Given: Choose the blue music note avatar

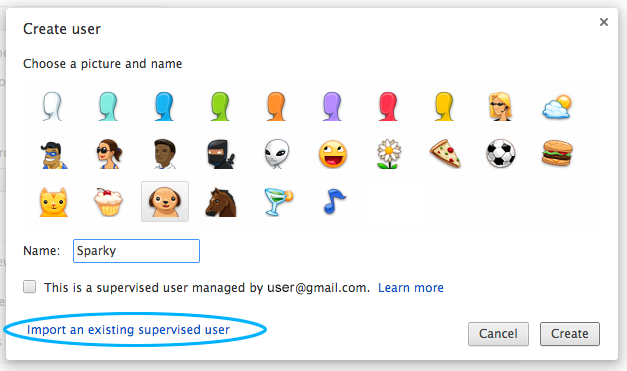Looking at the screenshot, I should pos(334,201).
